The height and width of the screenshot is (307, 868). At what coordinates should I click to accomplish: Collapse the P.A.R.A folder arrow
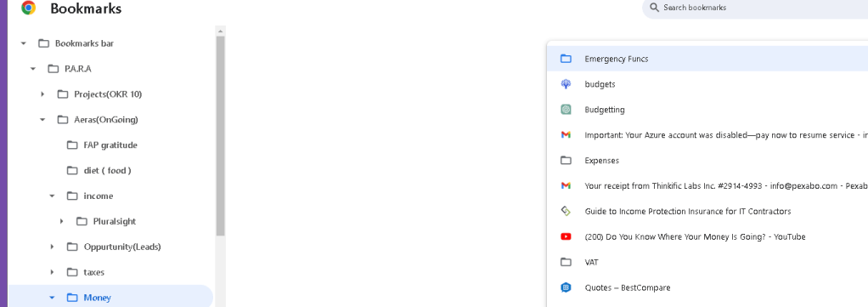(32, 69)
